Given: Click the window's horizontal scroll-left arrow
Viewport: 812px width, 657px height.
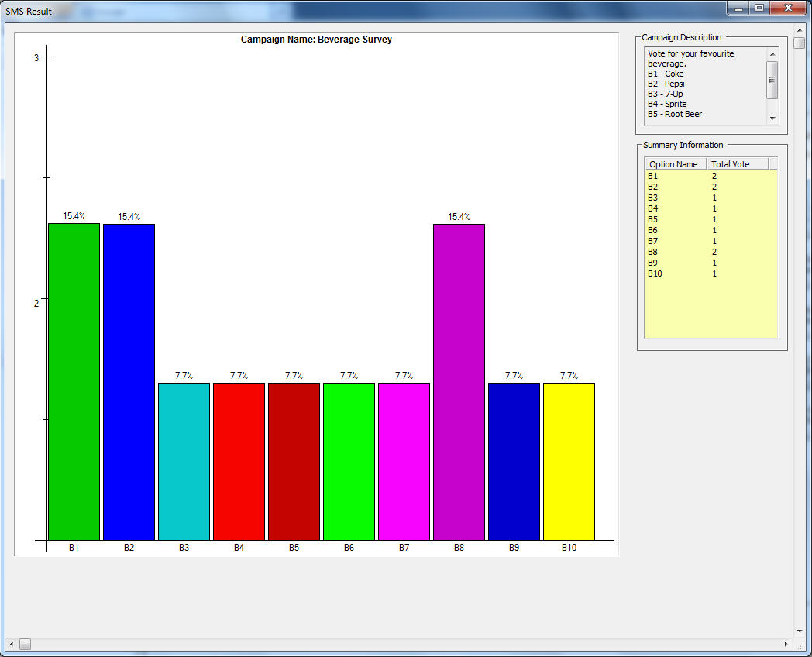Looking at the screenshot, I should click(x=12, y=644).
